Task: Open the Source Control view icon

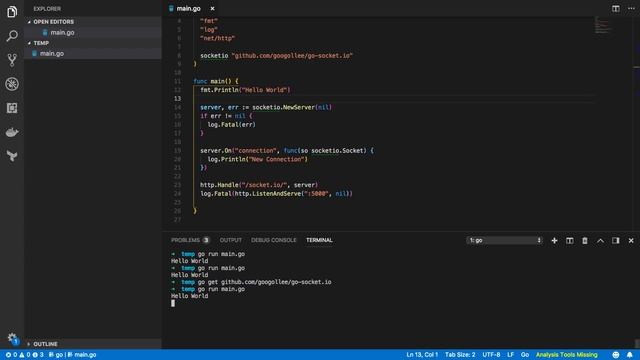Action: [x=12, y=60]
